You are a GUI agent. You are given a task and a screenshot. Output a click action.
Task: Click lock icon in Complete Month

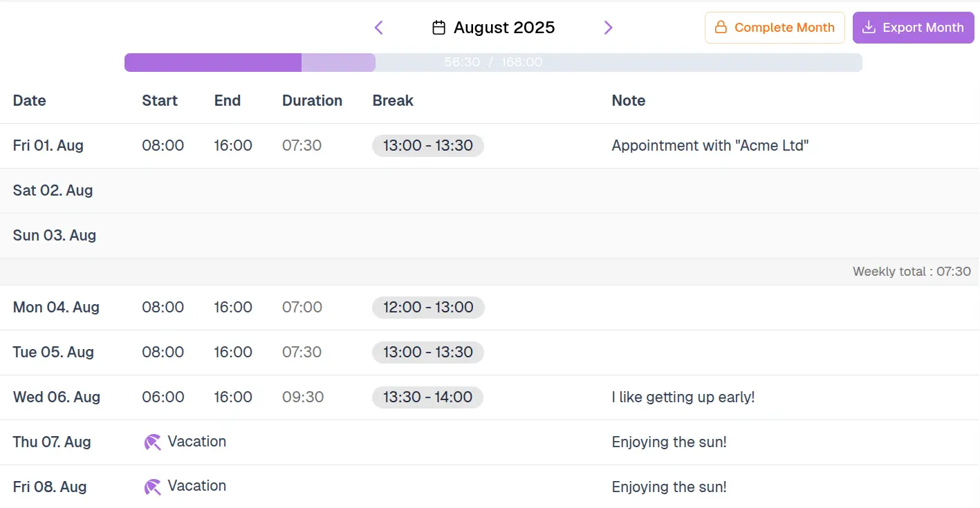[721, 28]
